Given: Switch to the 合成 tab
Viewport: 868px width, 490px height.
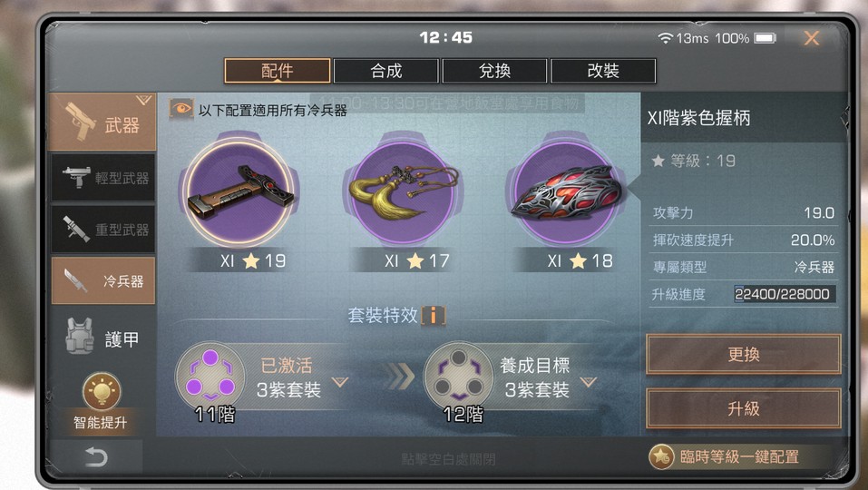Looking at the screenshot, I should coord(385,71).
